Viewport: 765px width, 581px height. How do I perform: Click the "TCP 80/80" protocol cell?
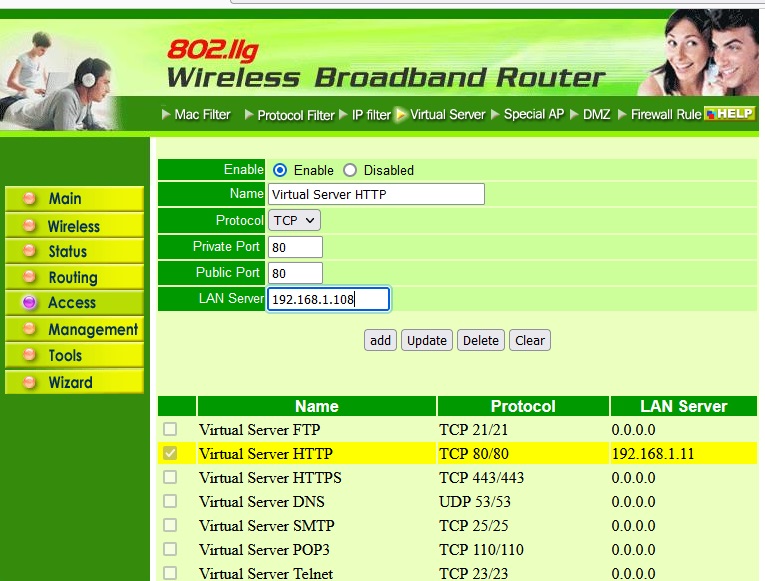coord(474,454)
